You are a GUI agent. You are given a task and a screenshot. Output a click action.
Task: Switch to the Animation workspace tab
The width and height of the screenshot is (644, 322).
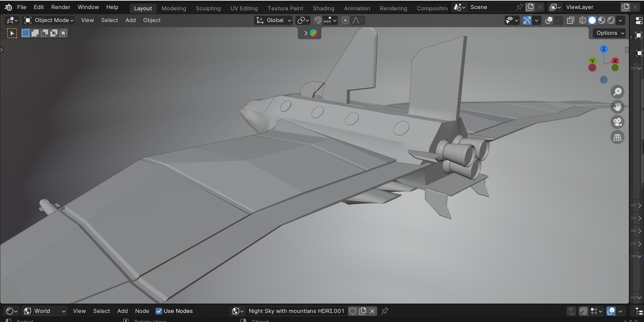click(357, 8)
